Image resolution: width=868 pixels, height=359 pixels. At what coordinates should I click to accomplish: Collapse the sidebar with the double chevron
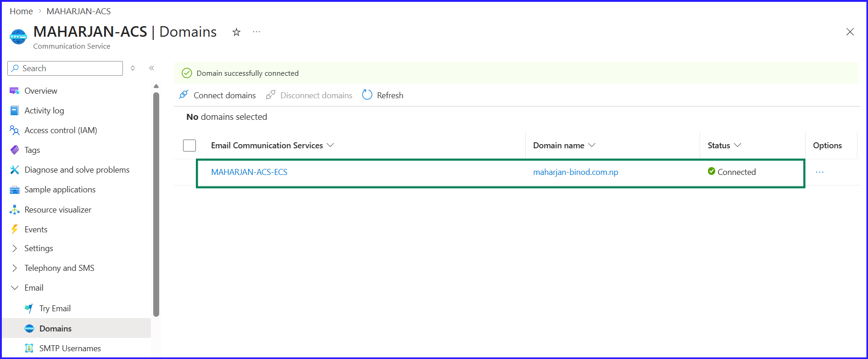click(x=151, y=68)
